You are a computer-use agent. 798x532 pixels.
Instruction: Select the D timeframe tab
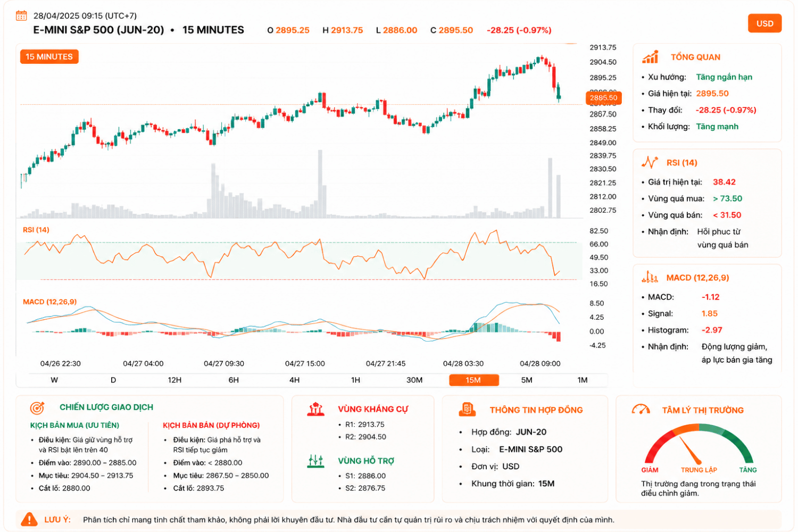113,380
